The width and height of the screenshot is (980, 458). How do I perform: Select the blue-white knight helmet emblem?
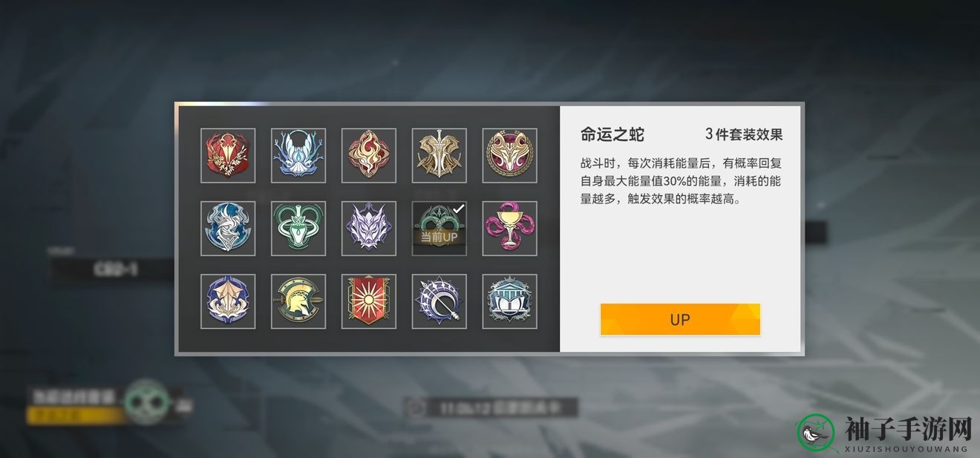(x=228, y=229)
